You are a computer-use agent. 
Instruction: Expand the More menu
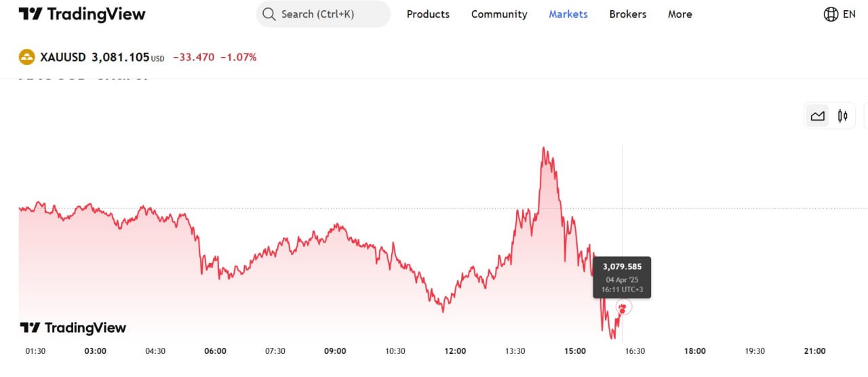pos(679,14)
